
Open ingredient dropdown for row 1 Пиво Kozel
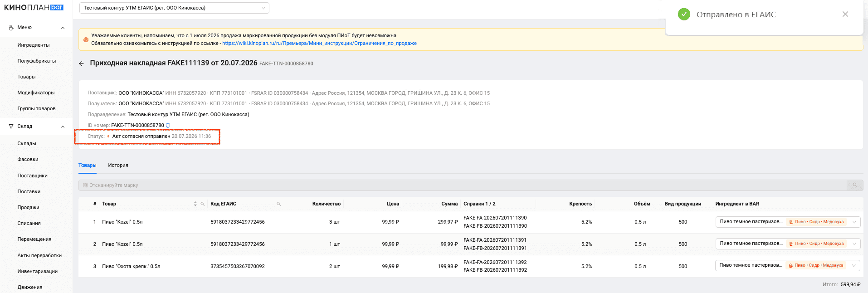click(x=788, y=222)
